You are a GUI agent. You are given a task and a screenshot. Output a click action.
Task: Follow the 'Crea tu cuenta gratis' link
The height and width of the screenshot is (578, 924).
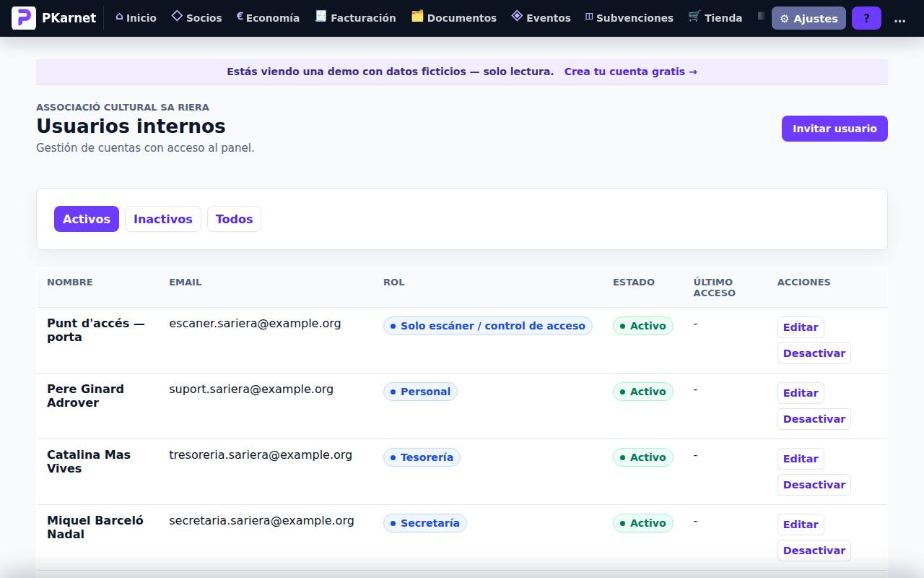630,72
